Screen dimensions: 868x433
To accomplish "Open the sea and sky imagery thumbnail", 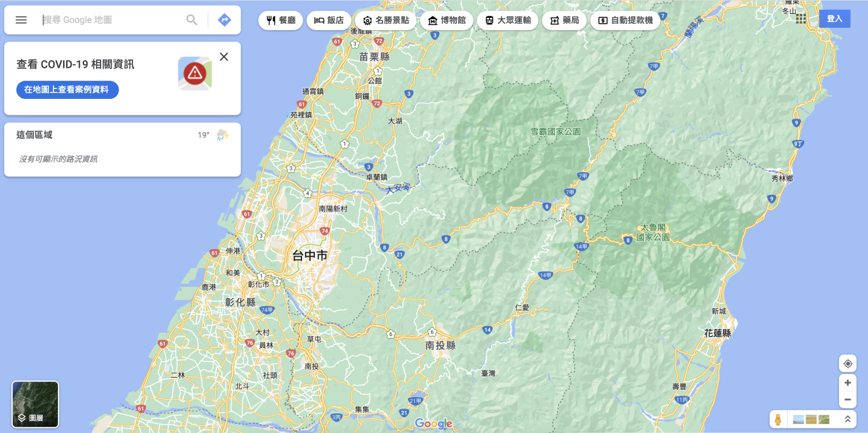I will pos(799,419).
